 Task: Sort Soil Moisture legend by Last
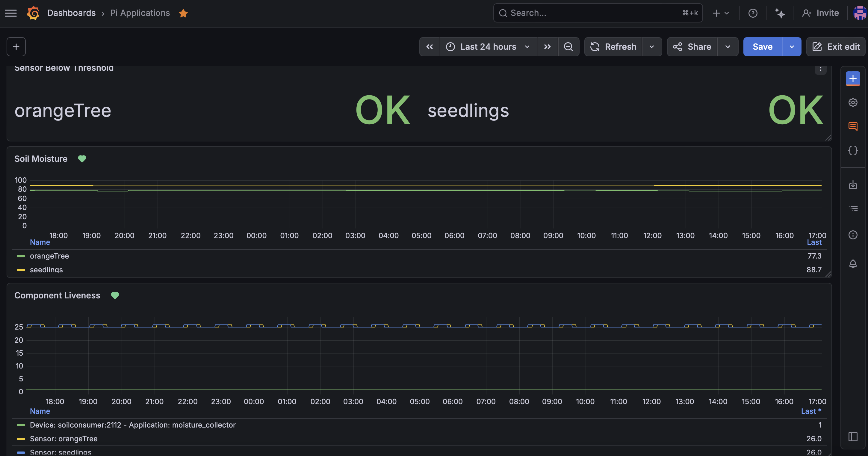click(814, 242)
